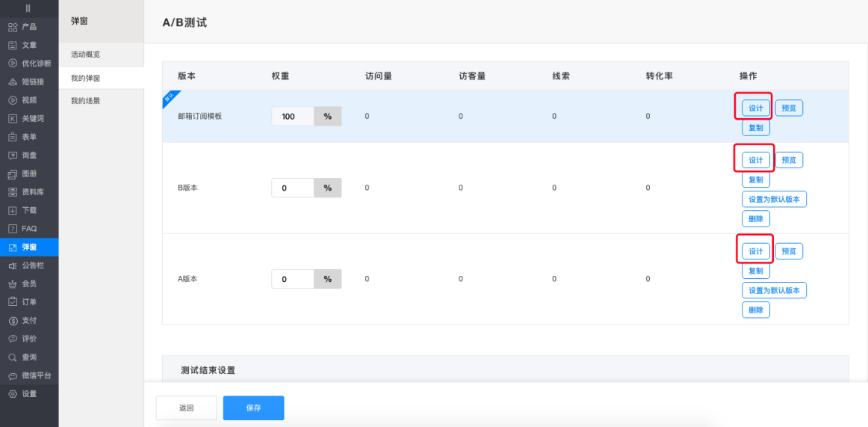The height and width of the screenshot is (427, 868).
Task: Click the B版本 version name
Action: (187, 188)
